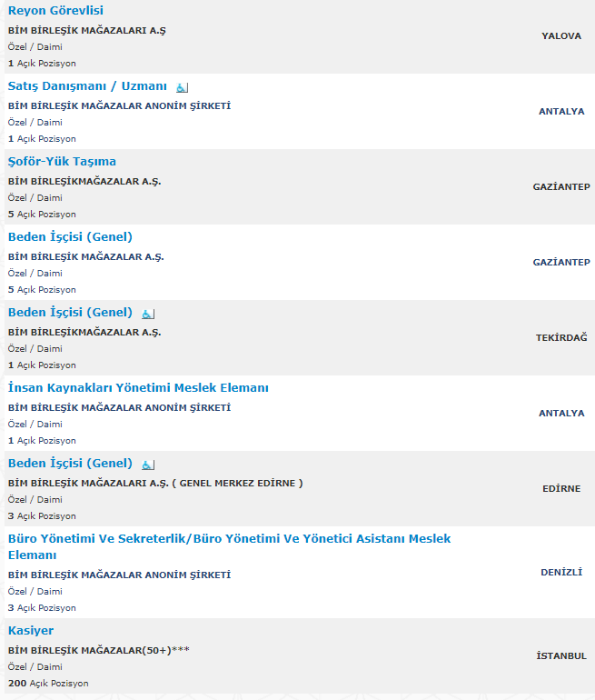This screenshot has width=595, height=700.
Task: Click disability icon beside Satış Danışmanı / Uzmanı
Action: coord(182,86)
